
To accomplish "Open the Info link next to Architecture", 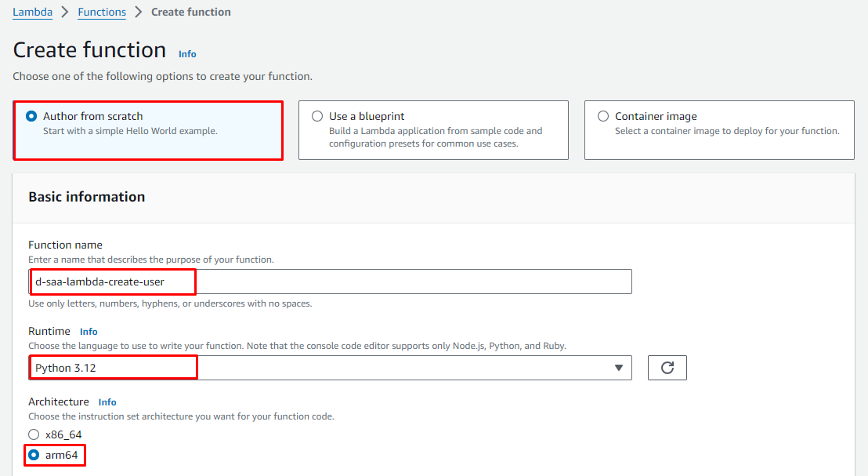I will 107,402.
